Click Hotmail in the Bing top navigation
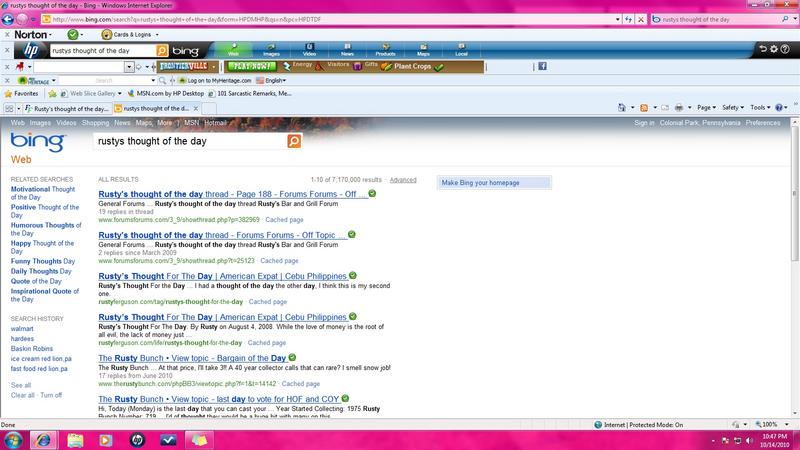The height and width of the screenshot is (450, 800). 215,123
